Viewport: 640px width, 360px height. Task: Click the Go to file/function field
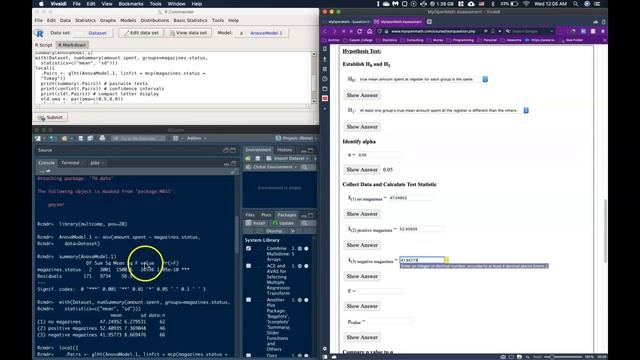(x=138, y=138)
